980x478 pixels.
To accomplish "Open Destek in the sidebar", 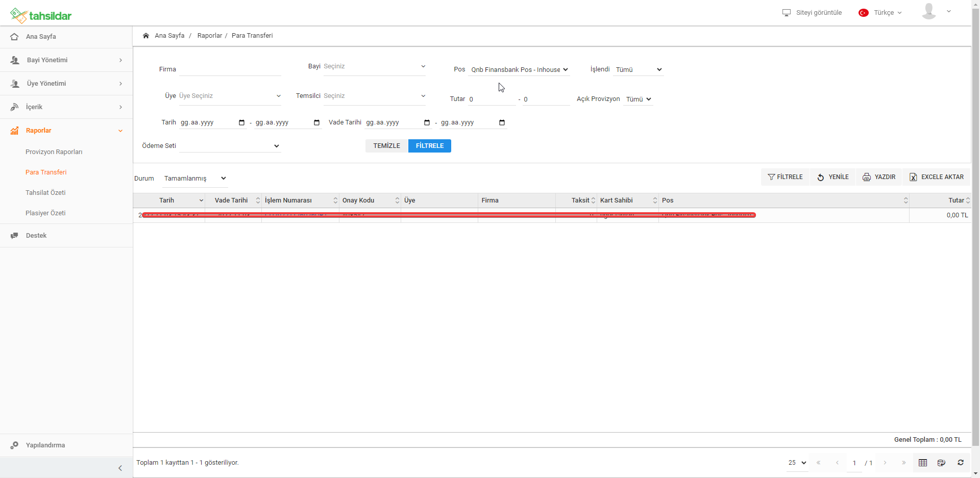I will [66, 236].
